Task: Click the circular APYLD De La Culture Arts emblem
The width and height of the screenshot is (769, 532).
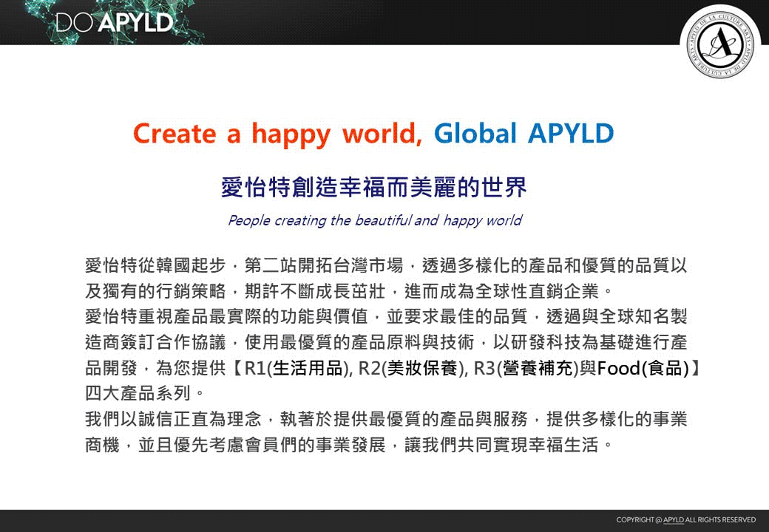Action: point(720,44)
